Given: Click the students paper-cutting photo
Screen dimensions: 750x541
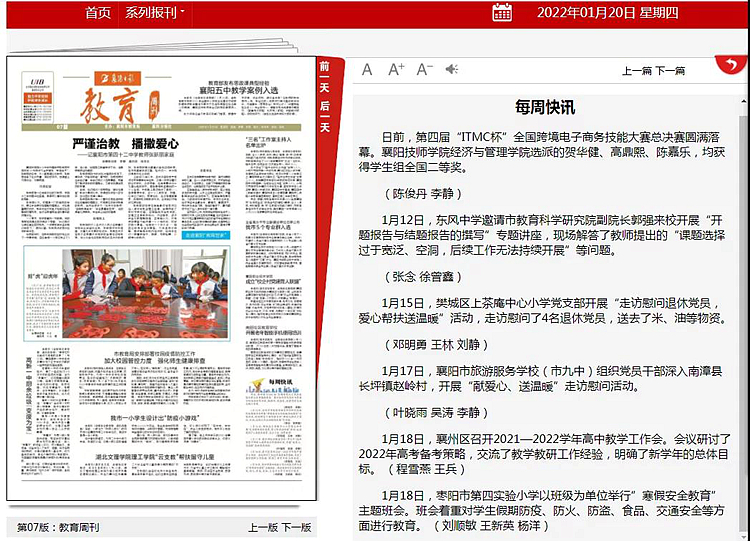Looking at the screenshot, I should click(x=145, y=293).
